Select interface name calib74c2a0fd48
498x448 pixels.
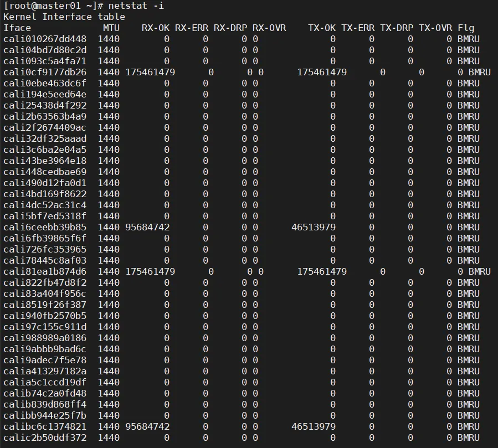pos(45,393)
